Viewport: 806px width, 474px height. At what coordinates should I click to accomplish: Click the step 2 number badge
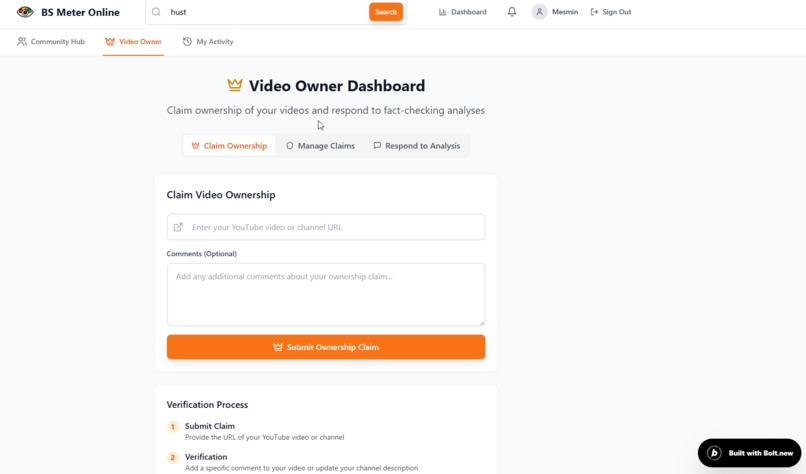tap(173, 458)
